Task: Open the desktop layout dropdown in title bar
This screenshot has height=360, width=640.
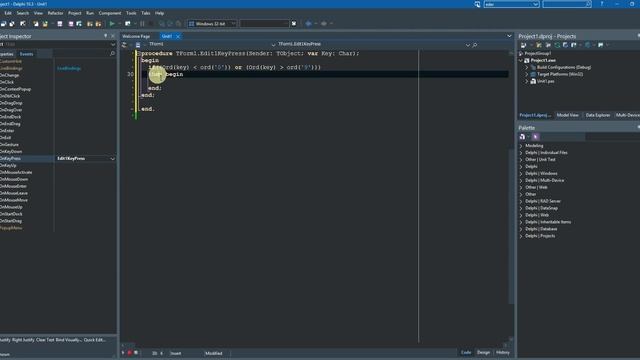Action: 535,4
